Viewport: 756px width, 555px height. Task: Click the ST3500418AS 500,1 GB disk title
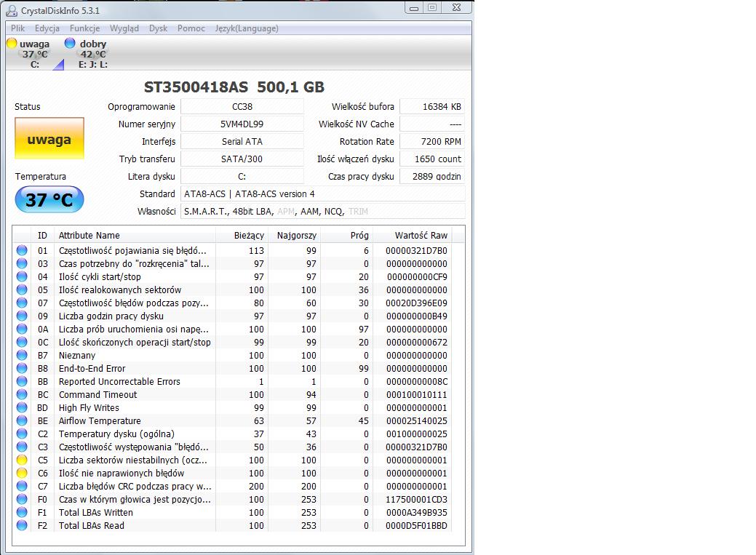pyautogui.click(x=234, y=87)
